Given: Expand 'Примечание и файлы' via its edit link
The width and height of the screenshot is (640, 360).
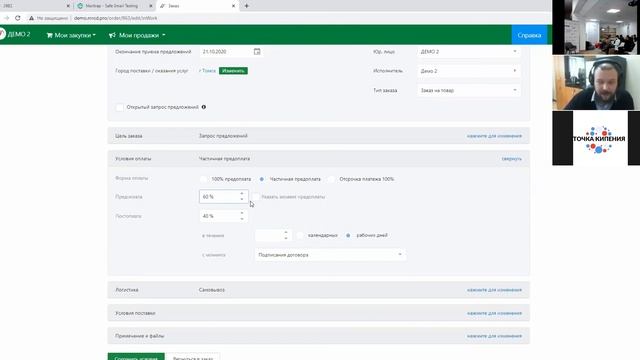Looking at the screenshot, I should [494, 336].
